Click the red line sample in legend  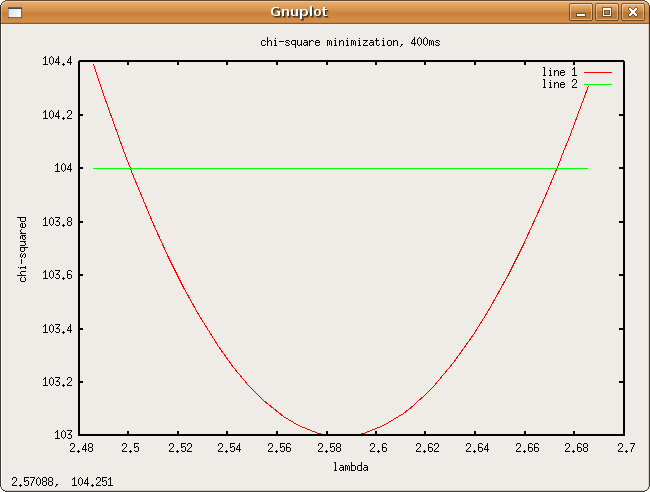(598, 73)
